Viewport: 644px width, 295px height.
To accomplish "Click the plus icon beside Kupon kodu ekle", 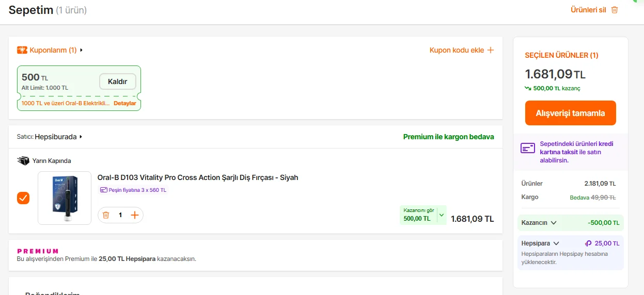I will point(490,50).
